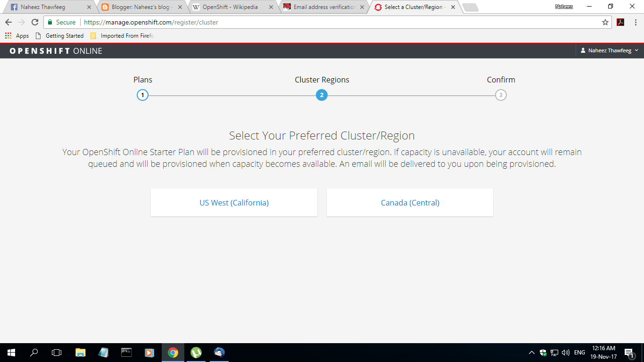The height and width of the screenshot is (362, 644).
Task: Bookmark this page with the star icon
Action: (605, 22)
